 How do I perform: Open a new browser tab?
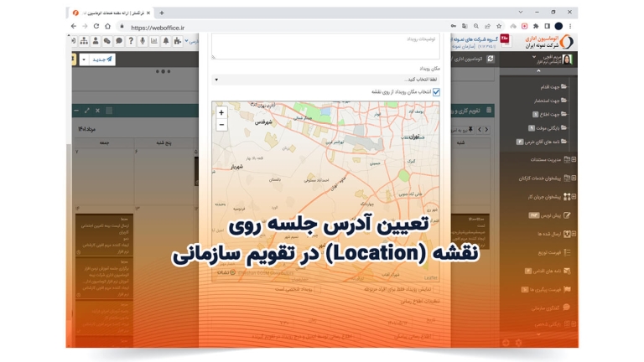click(x=162, y=13)
